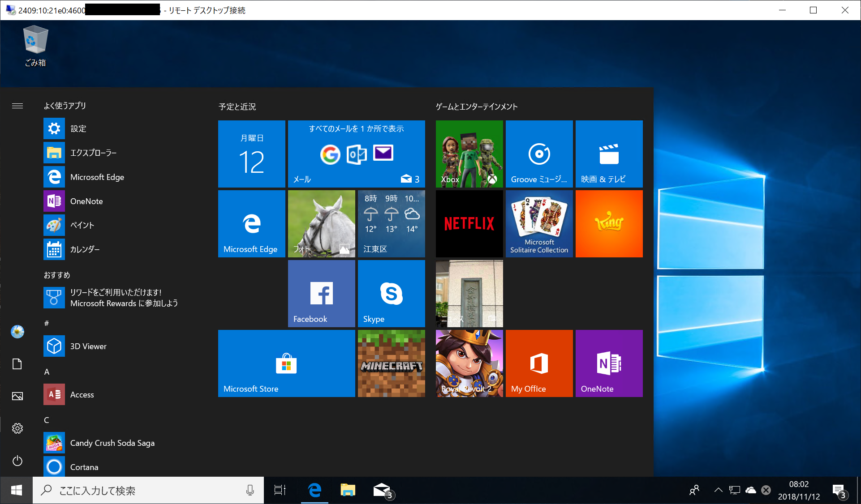Activate the microphone in the search box
Image resolution: width=861 pixels, height=504 pixels.
pyautogui.click(x=250, y=491)
